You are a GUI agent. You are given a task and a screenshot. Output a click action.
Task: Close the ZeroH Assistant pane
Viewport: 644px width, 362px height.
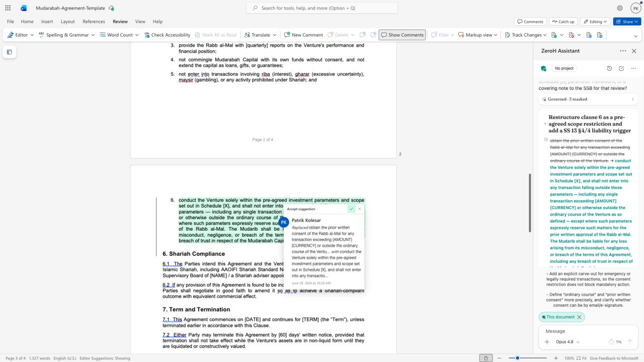(634, 51)
